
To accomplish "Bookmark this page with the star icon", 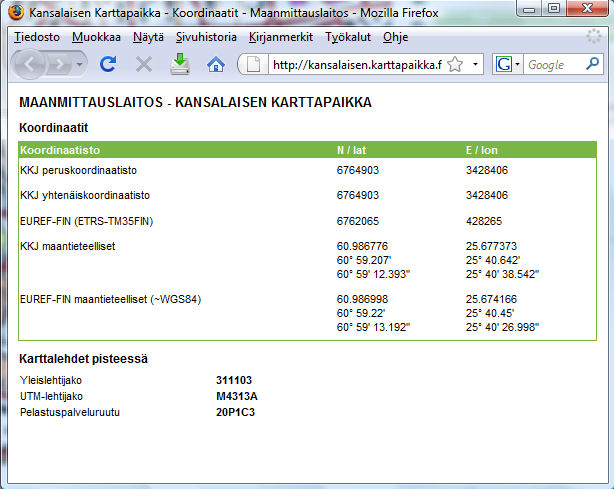I will click(454, 65).
